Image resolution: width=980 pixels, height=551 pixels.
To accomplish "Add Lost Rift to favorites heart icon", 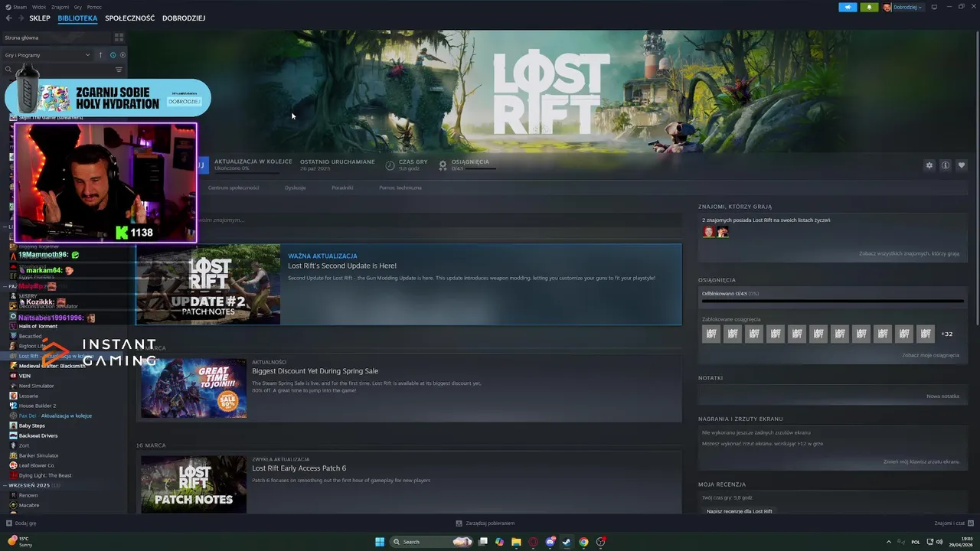I will click(962, 165).
